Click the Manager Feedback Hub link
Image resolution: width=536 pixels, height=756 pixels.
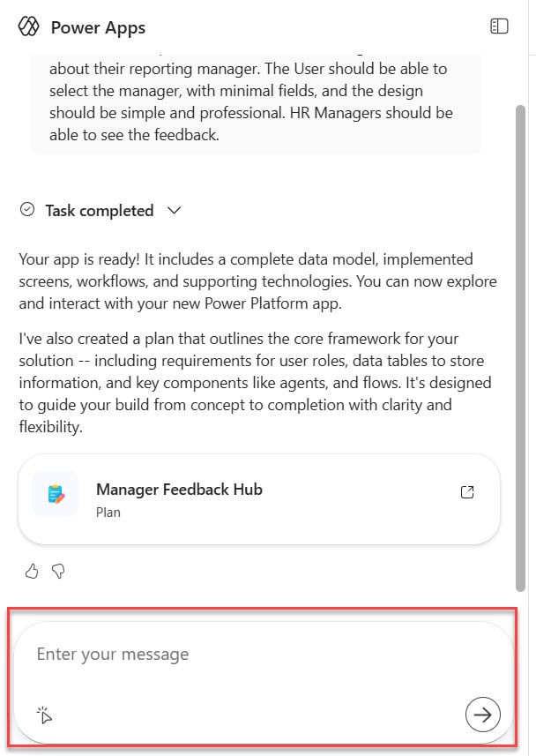pyautogui.click(x=179, y=490)
